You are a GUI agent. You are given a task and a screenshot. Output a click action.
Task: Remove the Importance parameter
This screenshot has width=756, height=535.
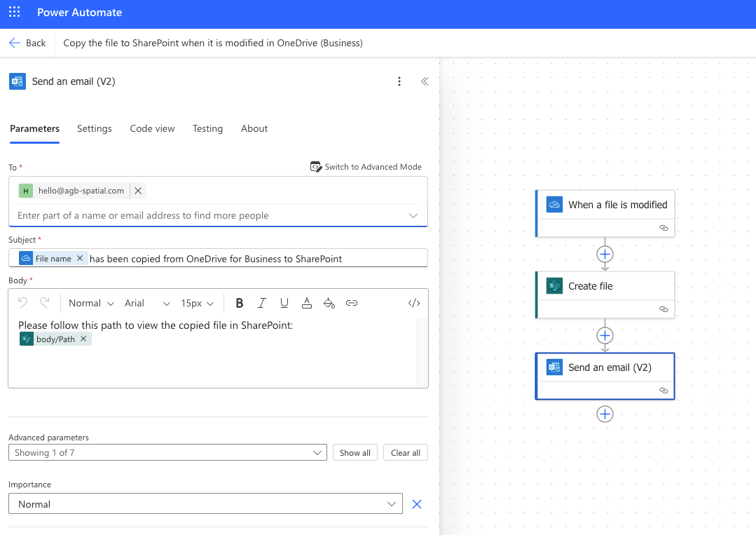click(417, 504)
